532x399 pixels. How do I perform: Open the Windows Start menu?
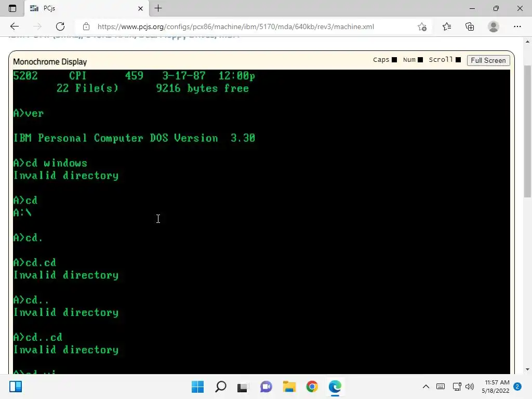[x=197, y=387]
